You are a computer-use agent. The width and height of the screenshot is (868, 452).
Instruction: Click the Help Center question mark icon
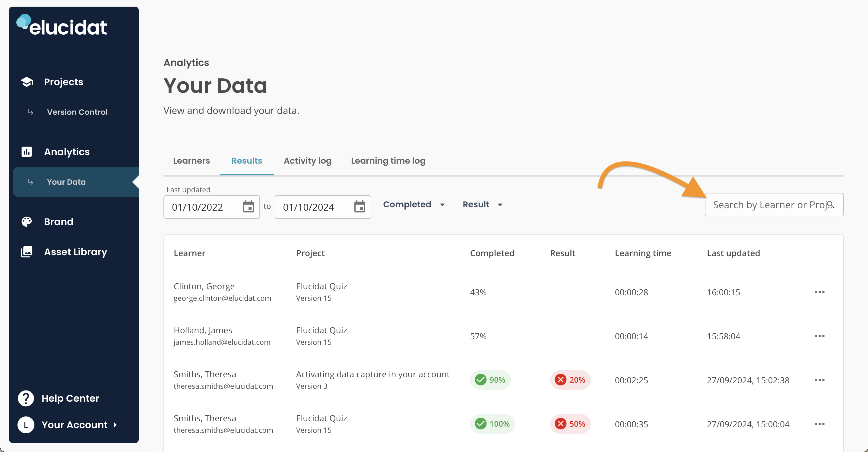pos(26,398)
